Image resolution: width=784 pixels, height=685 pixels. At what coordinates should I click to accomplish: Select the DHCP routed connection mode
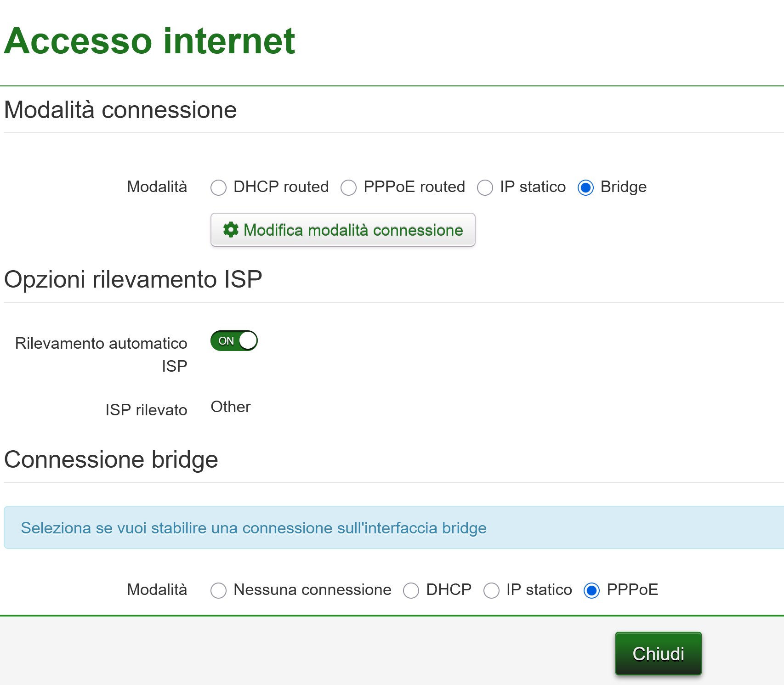[x=219, y=187]
